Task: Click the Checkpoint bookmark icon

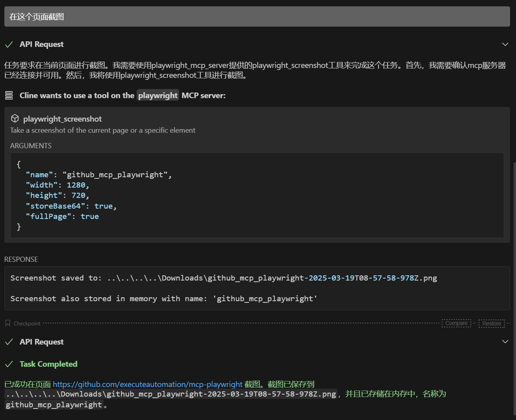Action: [8, 323]
